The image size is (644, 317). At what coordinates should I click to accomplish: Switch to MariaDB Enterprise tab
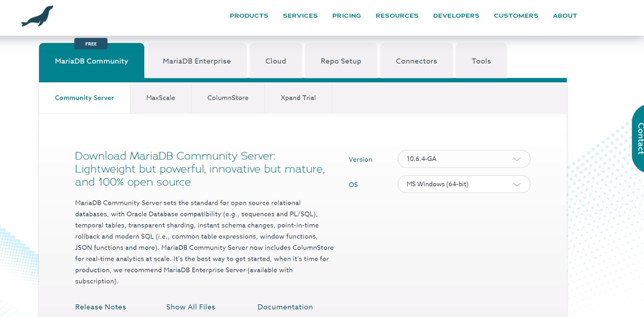[x=197, y=61]
